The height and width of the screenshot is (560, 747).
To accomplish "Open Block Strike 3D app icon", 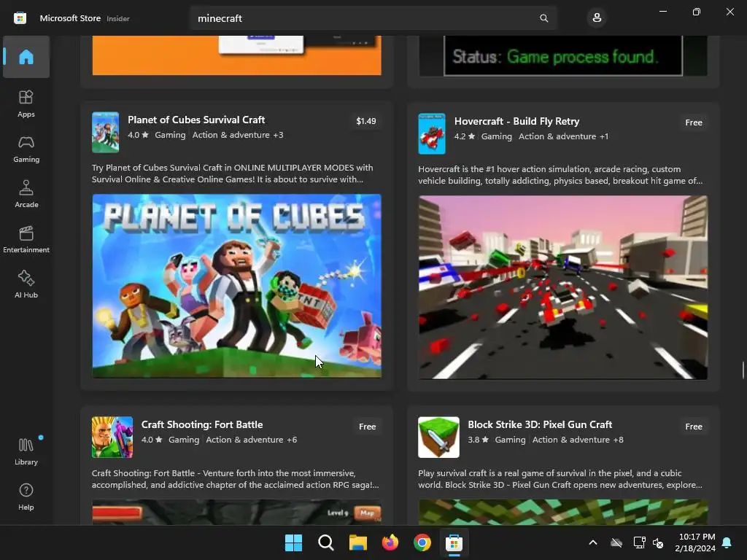I will pos(438,437).
